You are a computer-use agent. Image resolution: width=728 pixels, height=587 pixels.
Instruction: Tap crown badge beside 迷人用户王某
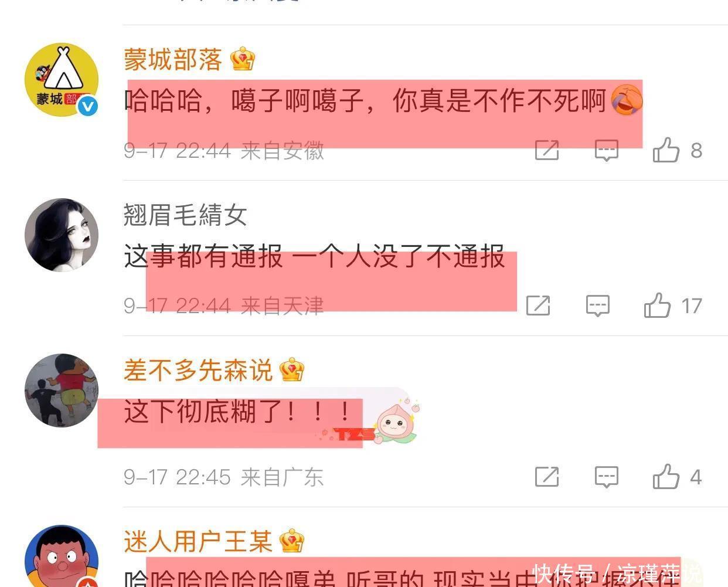[x=292, y=541]
